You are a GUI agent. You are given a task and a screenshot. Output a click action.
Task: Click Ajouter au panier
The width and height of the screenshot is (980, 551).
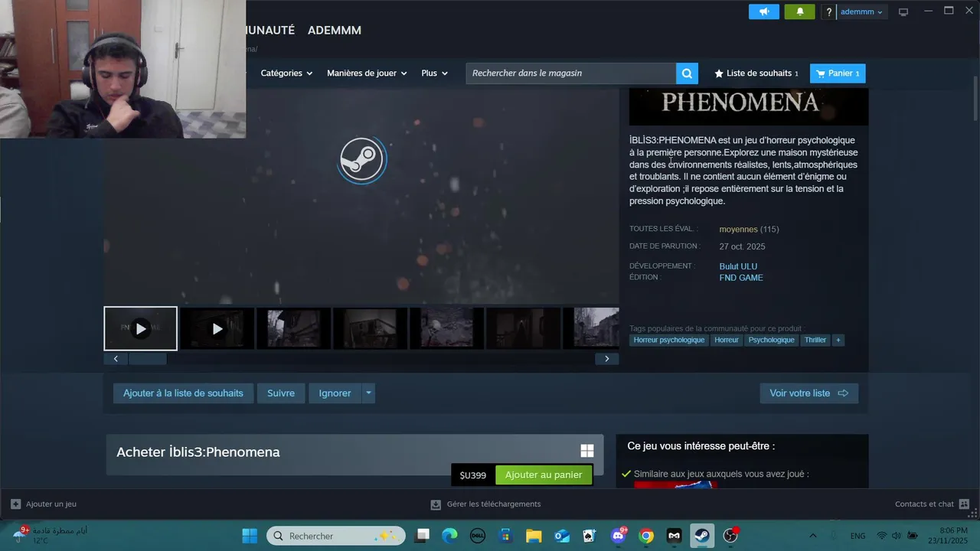point(544,475)
